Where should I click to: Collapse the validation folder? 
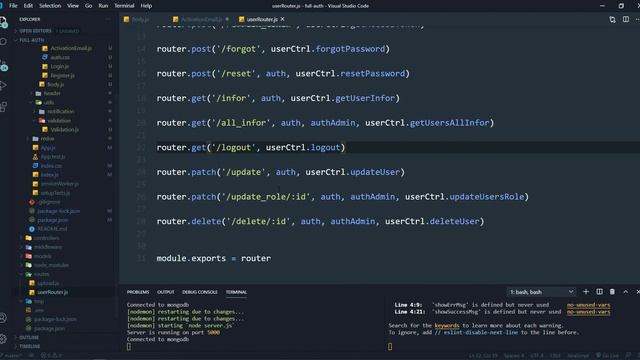59,120
